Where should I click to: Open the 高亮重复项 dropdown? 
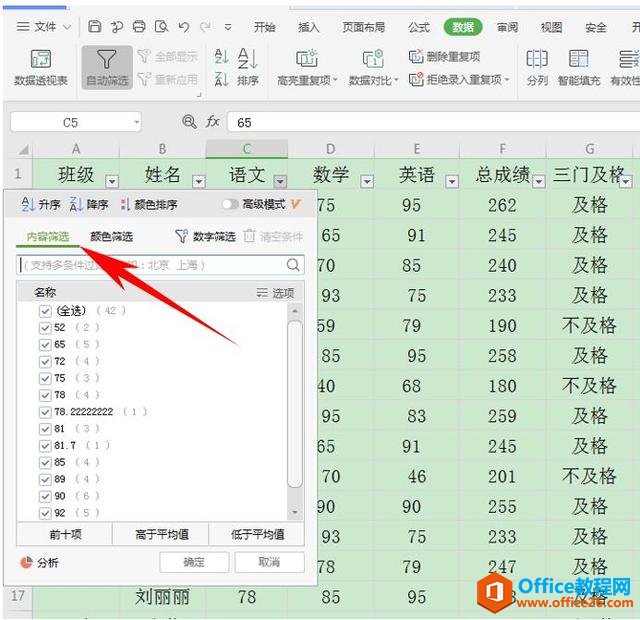[x=307, y=80]
